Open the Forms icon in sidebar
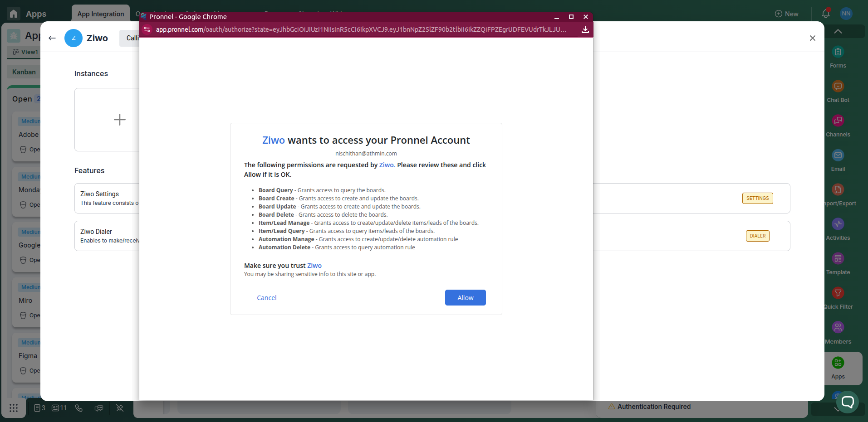The width and height of the screenshot is (868, 422). coord(838,52)
